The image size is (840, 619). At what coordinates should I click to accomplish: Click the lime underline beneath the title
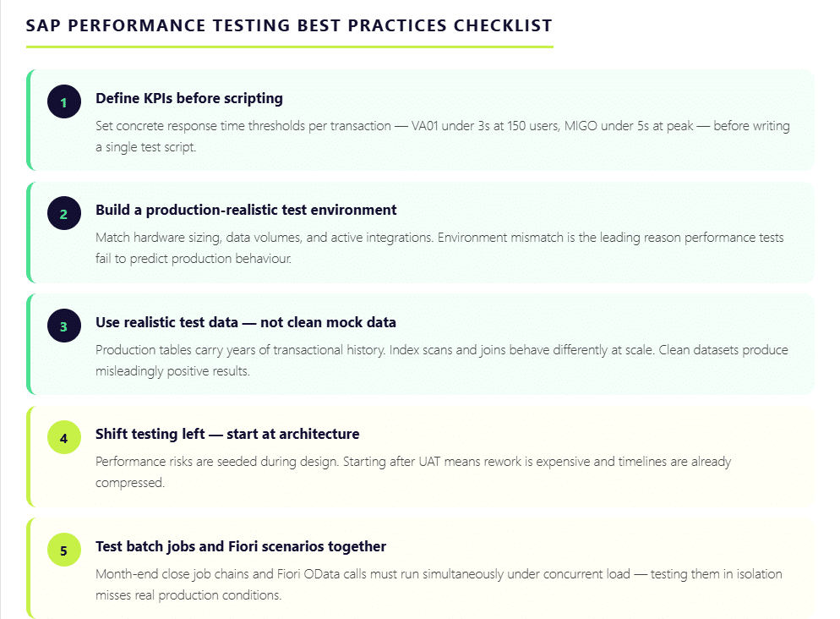(289, 47)
